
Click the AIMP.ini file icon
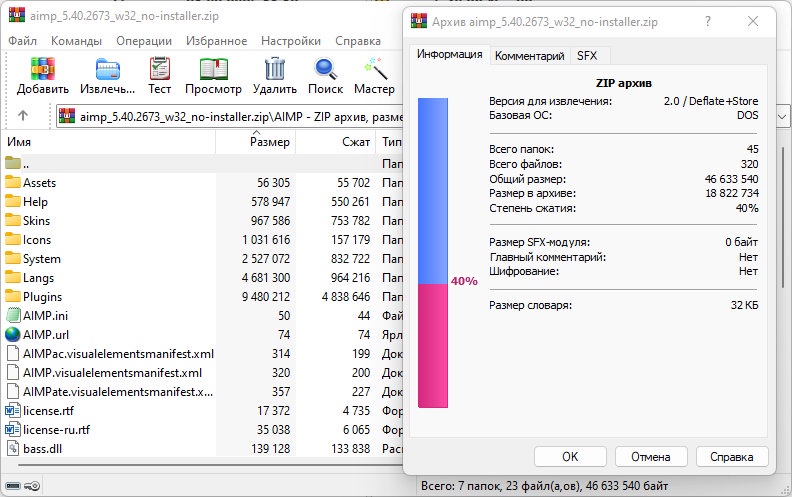(13, 315)
